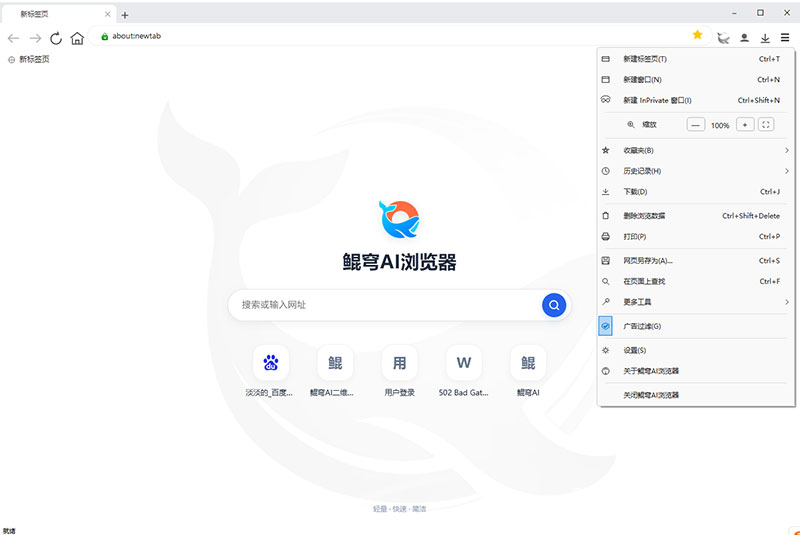This screenshot has width=800, height=535.
Task: Open the 用户登录 shortcut tile
Action: (x=399, y=363)
